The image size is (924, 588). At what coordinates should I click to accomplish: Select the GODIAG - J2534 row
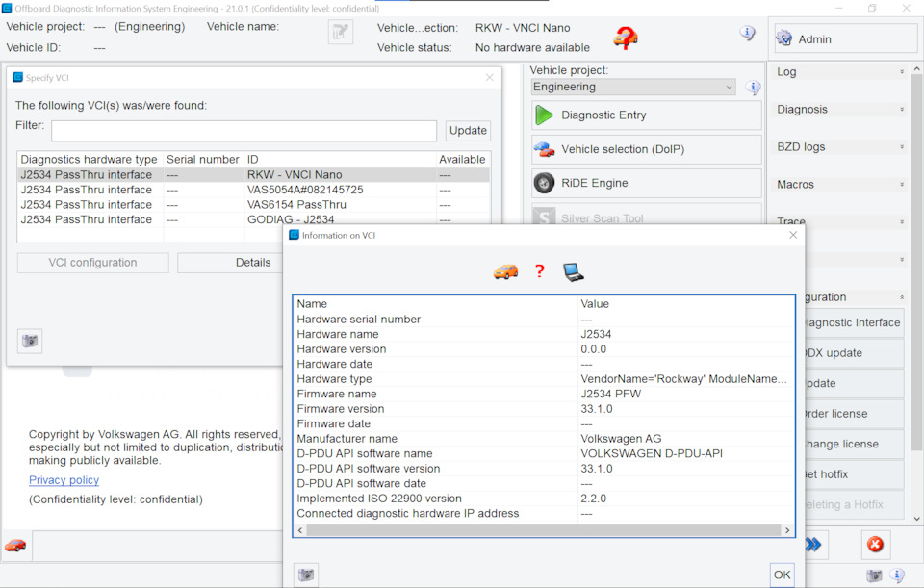254,219
